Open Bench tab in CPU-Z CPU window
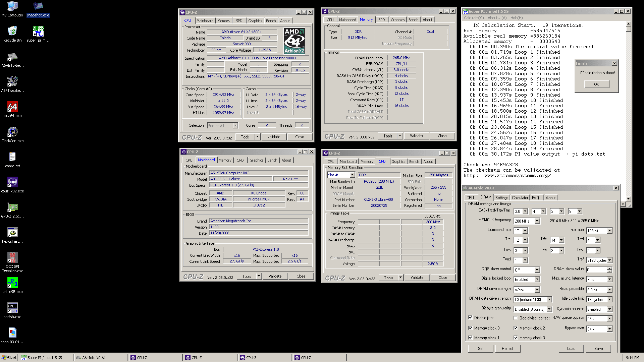Screen dimensions: 644x362 (271, 21)
